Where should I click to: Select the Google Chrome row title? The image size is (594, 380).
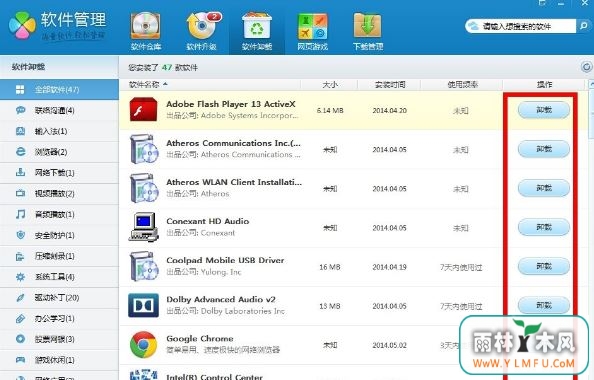(200, 338)
